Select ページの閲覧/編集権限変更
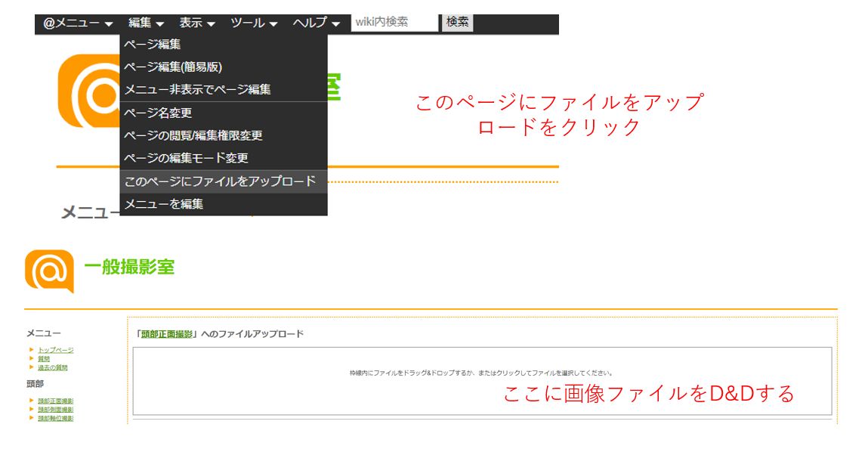Image resolution: width=868 pixels, height=449 pixels. [x=193, y=135]
